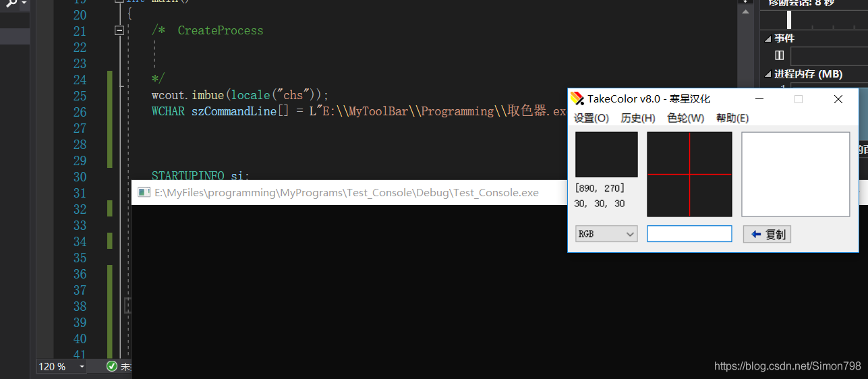The image size is (868, 379).
Task: Collapse the 事件 section in diagnostics
Action: coord(768,38)
